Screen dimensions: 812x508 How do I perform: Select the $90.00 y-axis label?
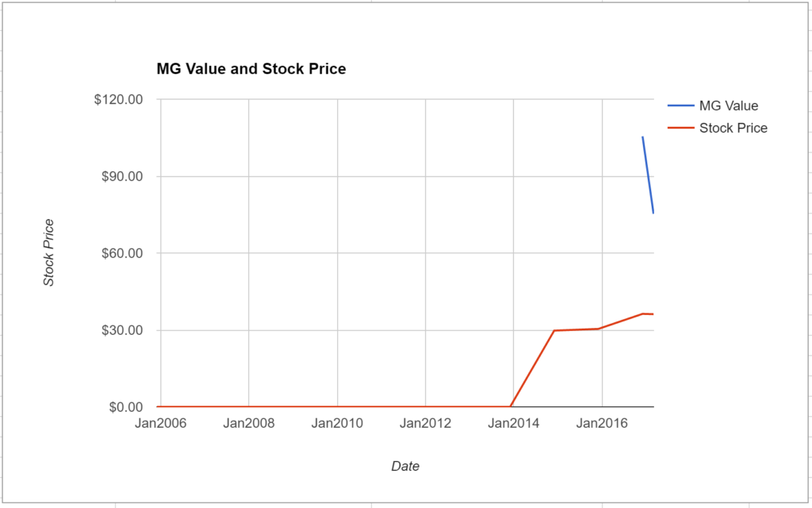coord(121,176)
